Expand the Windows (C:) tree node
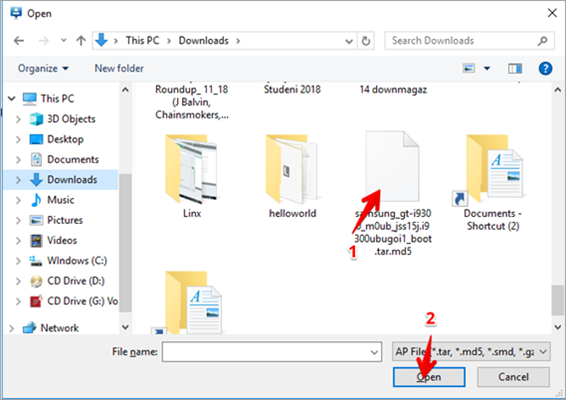 (x=18, y=260)
